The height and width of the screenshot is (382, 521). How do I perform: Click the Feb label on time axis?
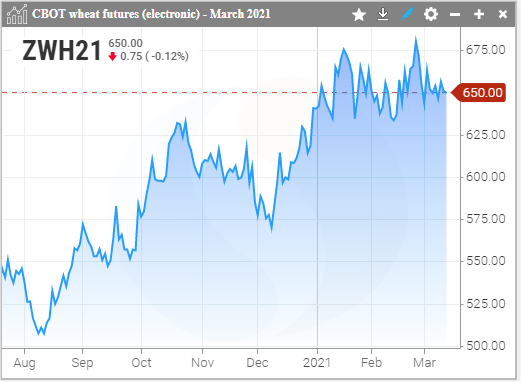point(371,363)
